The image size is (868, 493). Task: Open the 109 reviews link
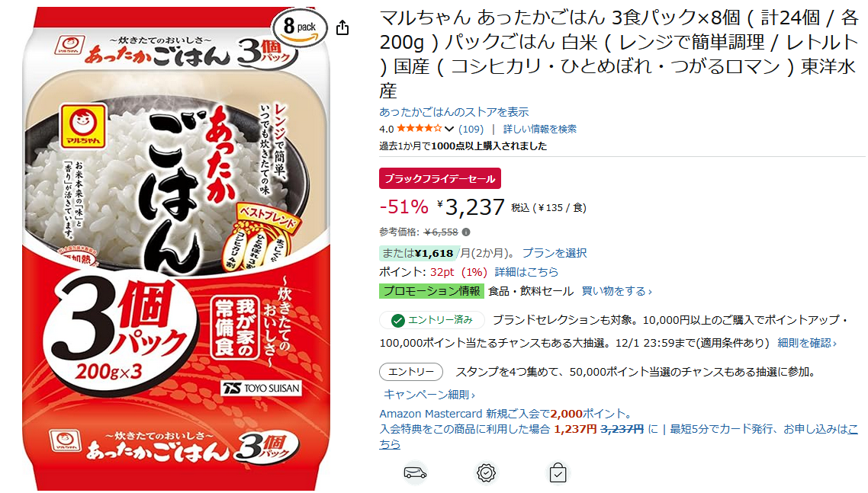coord(471,129)
